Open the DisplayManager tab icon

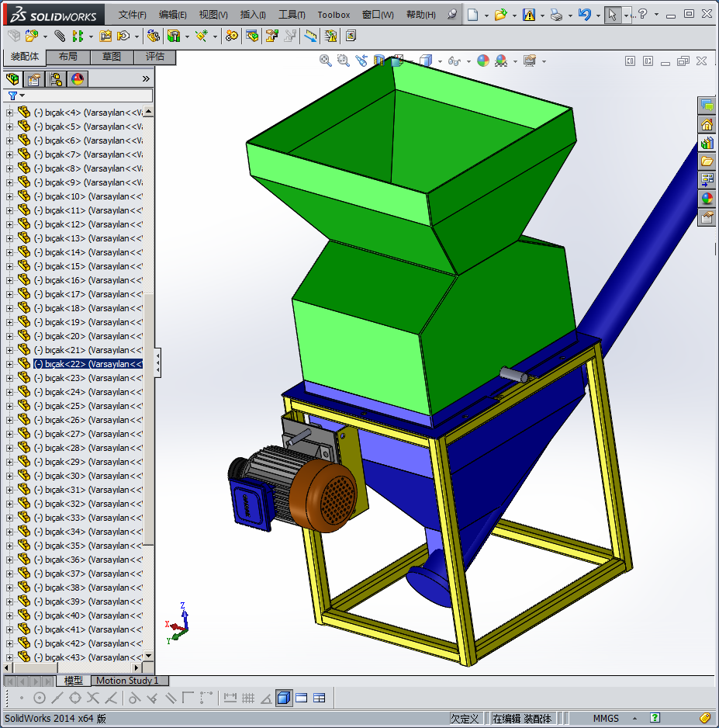78,79
